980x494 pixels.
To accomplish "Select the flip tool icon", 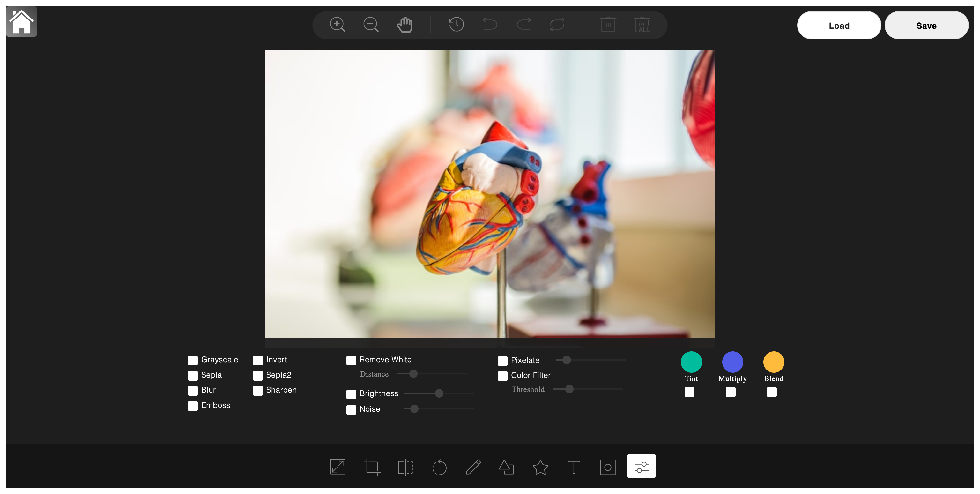I will tap(405, 467).
